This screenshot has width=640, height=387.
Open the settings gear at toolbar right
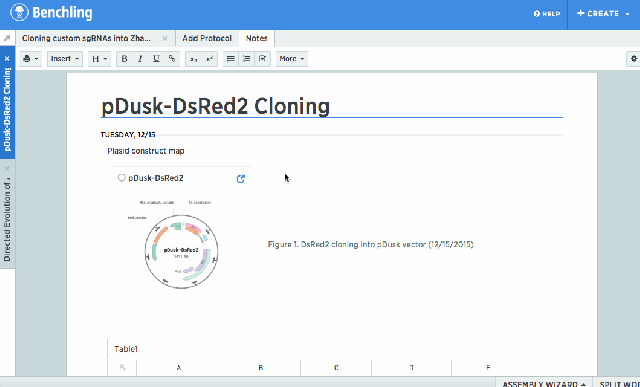633,59
